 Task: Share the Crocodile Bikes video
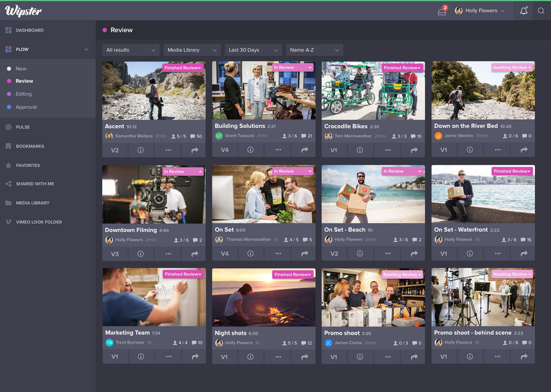414,150
